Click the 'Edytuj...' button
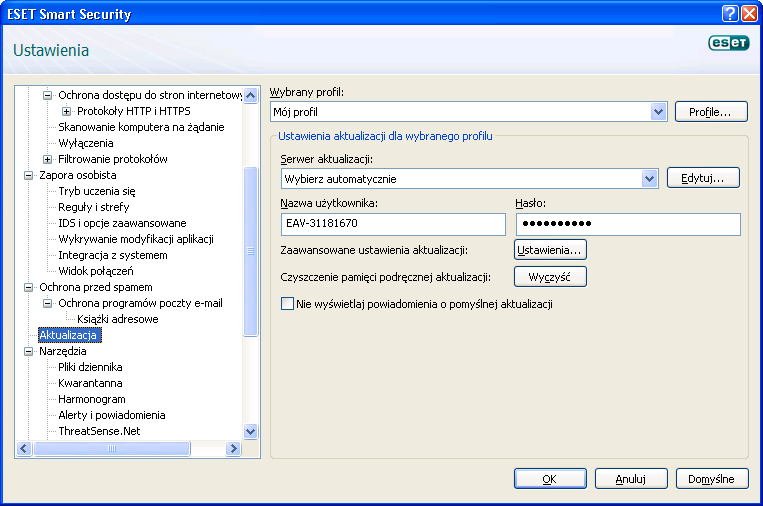This screenshot has width=763, height=506. 703,178
